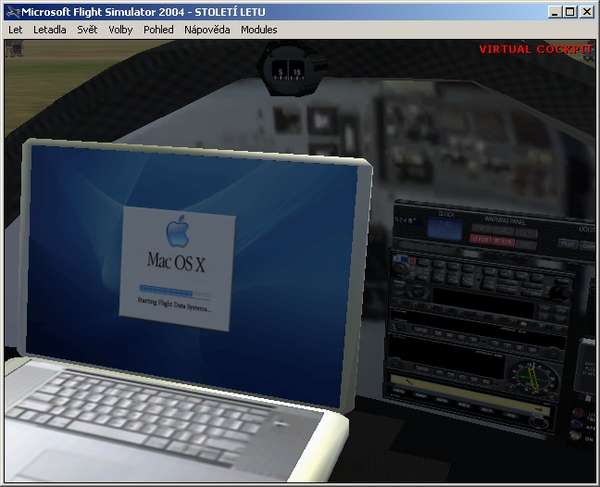Open the Pohled menu
Screen dimensions: 600x487
coord(158,30)
